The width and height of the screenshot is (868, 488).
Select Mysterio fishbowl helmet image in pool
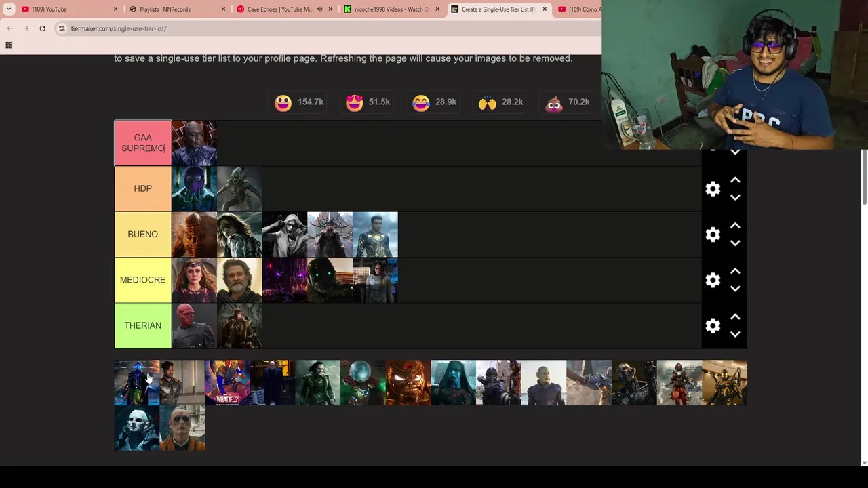(x=363, y=383)
